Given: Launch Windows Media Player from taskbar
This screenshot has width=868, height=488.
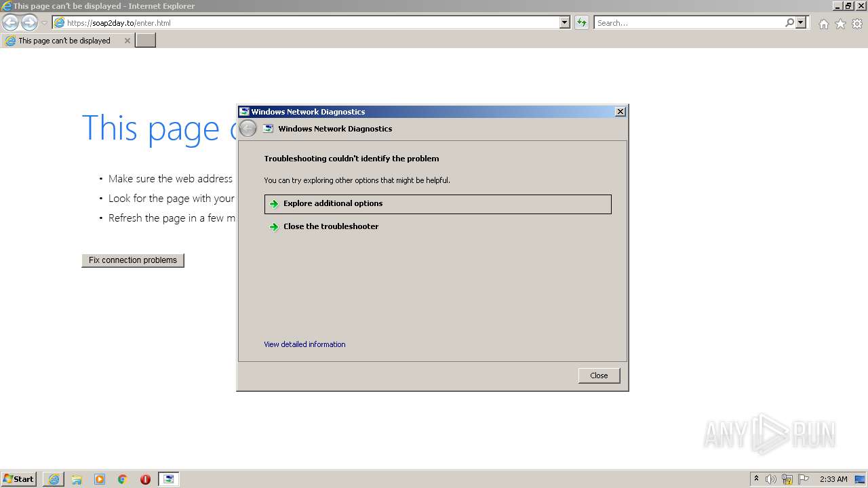Looking at the screenshot, I should coord(100,479).
